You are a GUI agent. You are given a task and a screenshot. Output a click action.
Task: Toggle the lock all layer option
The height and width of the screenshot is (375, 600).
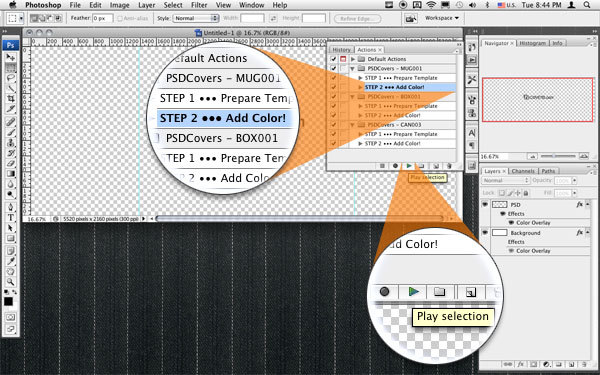tap(526, 193)
